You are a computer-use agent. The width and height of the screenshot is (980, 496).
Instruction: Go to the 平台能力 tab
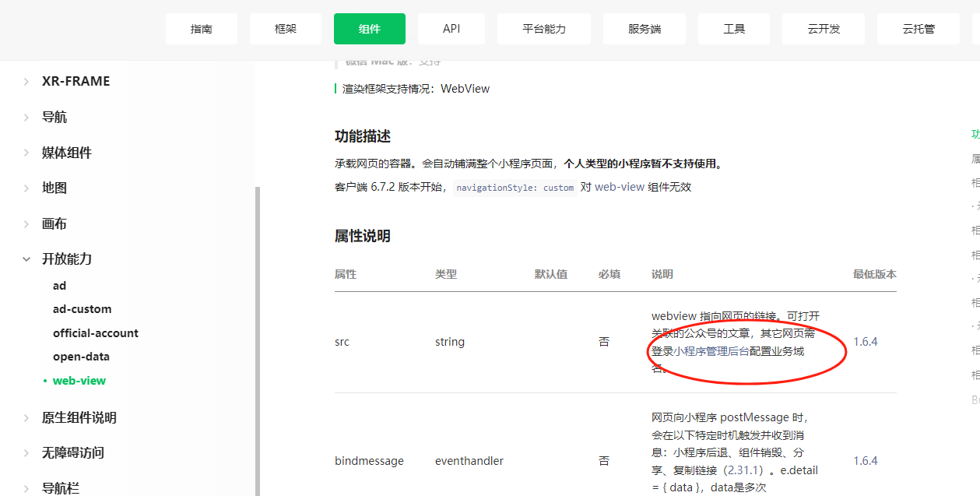point(544,29)
